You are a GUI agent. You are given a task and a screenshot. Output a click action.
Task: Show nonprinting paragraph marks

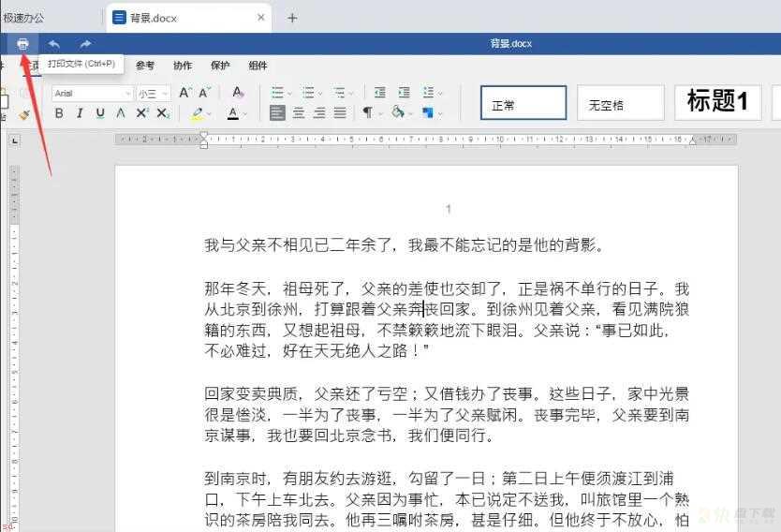368,113
